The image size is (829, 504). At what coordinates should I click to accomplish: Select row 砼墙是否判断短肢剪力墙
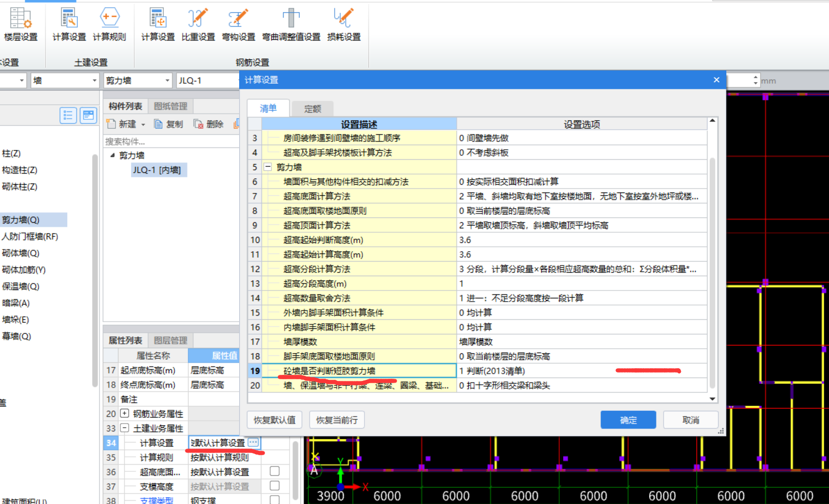(x=359, y=370)
